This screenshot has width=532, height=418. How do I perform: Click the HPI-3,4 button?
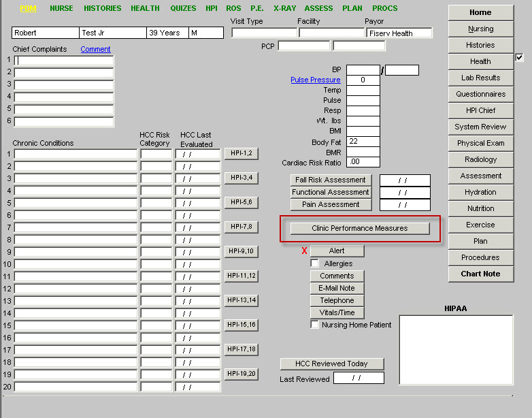tap(242, 178)
